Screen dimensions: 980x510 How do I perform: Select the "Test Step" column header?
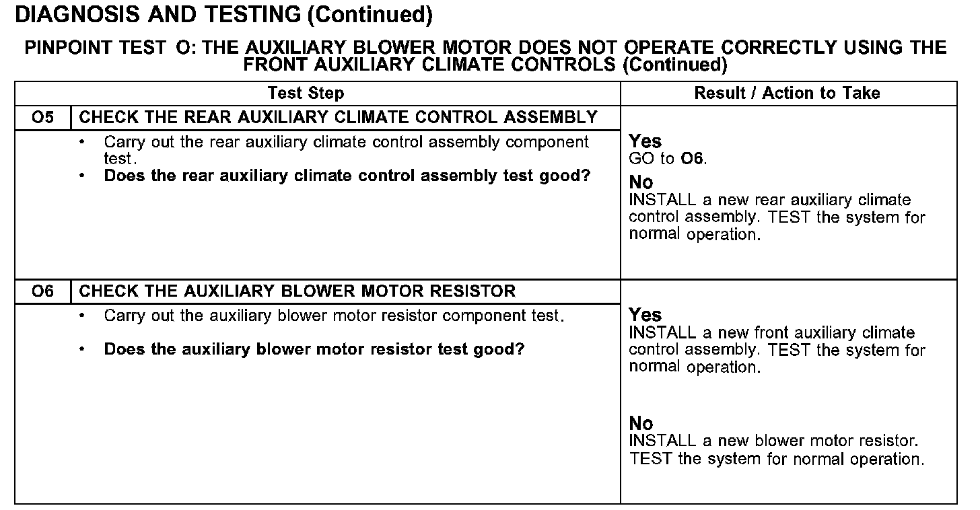click(306, 93)
